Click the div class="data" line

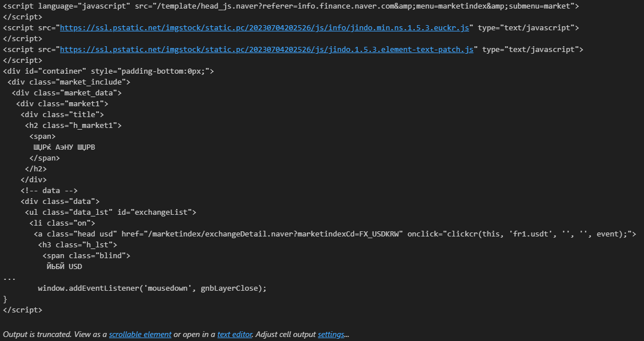60,201
